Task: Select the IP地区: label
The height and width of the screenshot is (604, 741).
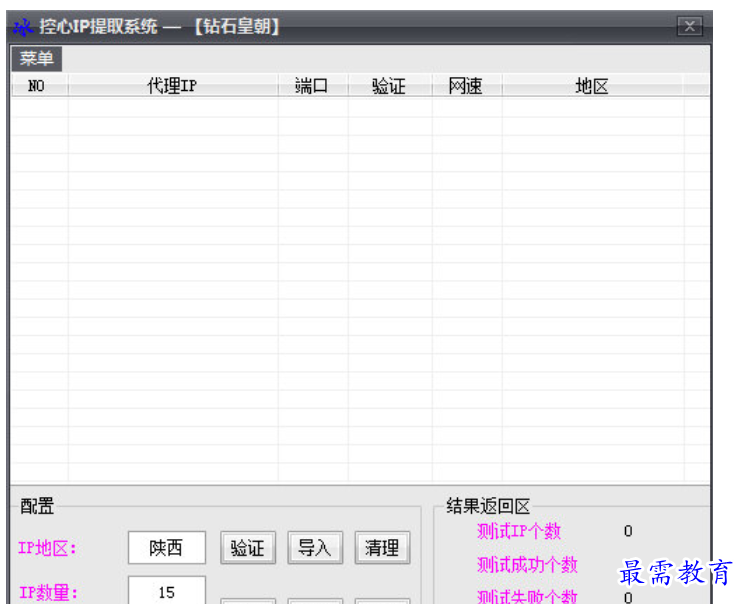Action: click(x=47, y=548)
